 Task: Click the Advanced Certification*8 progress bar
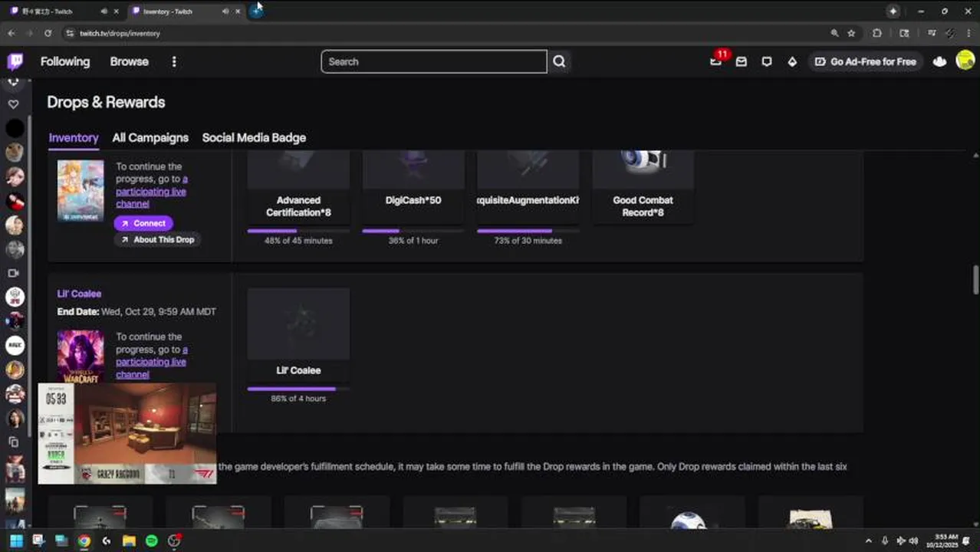point(298,230)
